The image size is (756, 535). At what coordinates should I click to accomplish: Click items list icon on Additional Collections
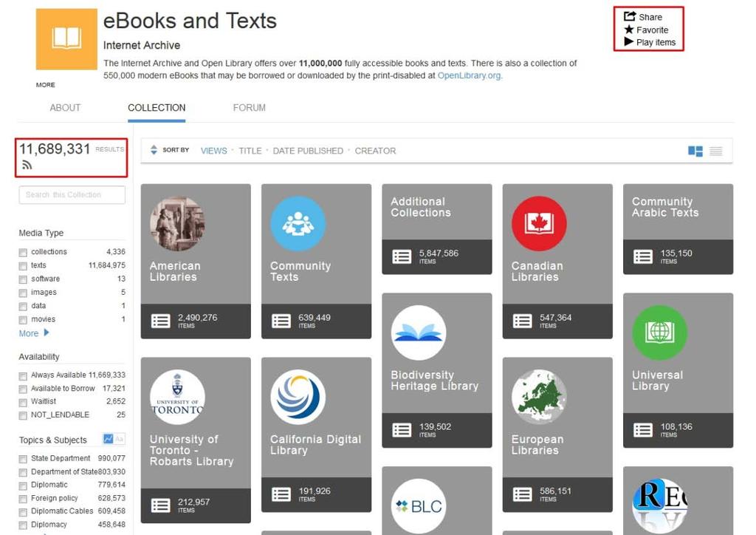402,256
